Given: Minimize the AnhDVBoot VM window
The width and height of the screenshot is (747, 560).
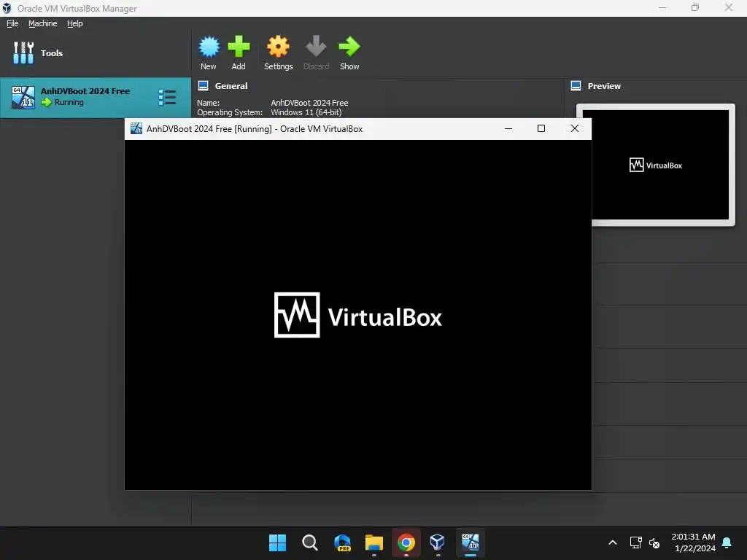Looking at the screenshot, I should tap(508, 128).
